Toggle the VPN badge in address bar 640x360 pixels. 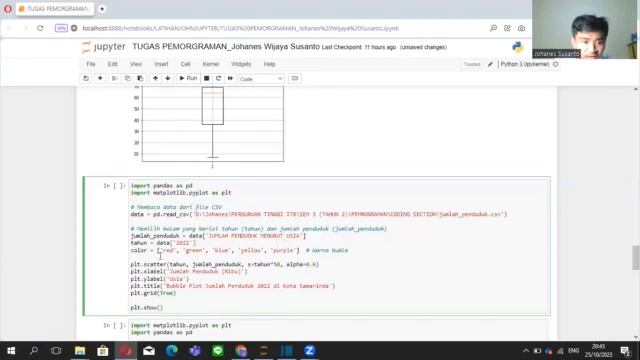(61, 28)
